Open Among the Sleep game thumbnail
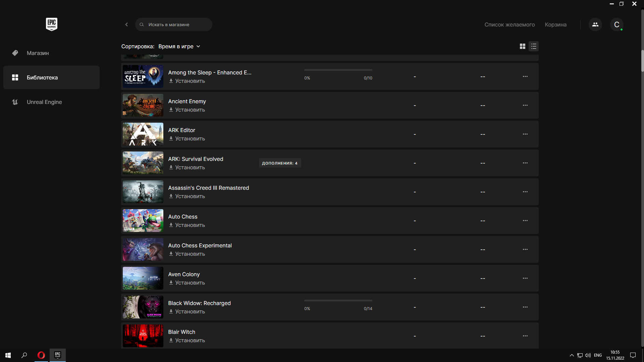The height and width of the screenshot is (362, 644). click(143, 76)
